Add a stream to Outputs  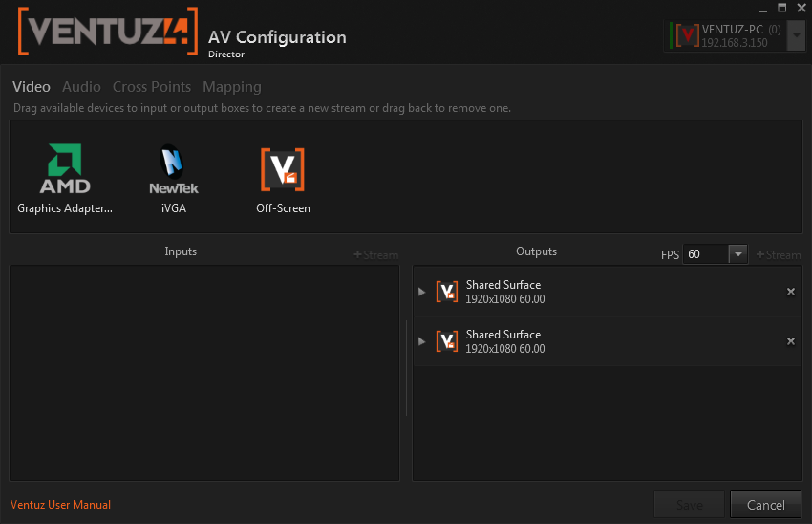779,254
